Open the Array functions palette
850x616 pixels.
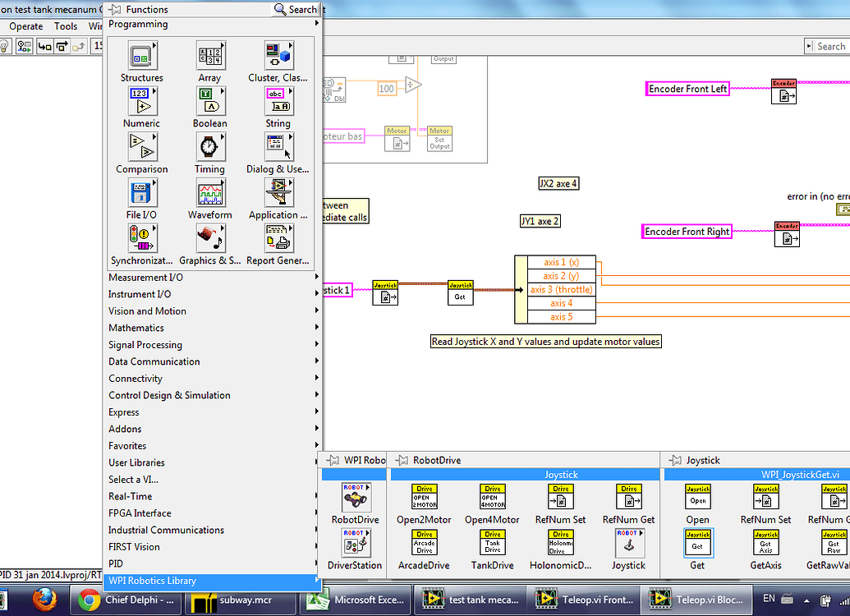coord(210,55)
